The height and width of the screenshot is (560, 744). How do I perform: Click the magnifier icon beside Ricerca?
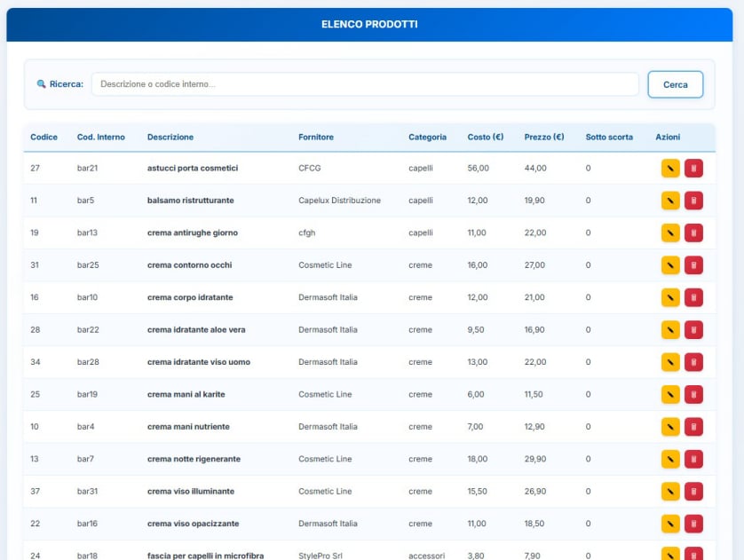pyautogui.click(x=41, y=84)
